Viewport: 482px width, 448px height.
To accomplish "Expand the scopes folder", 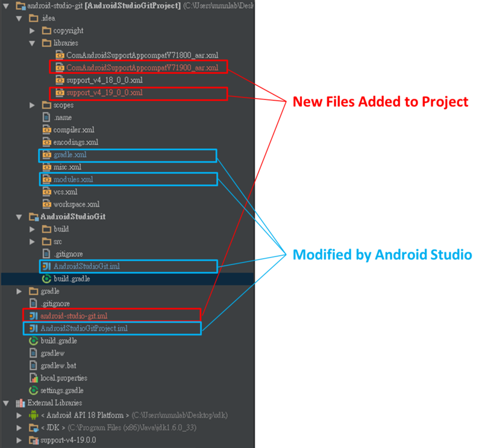I will [32, 105].
